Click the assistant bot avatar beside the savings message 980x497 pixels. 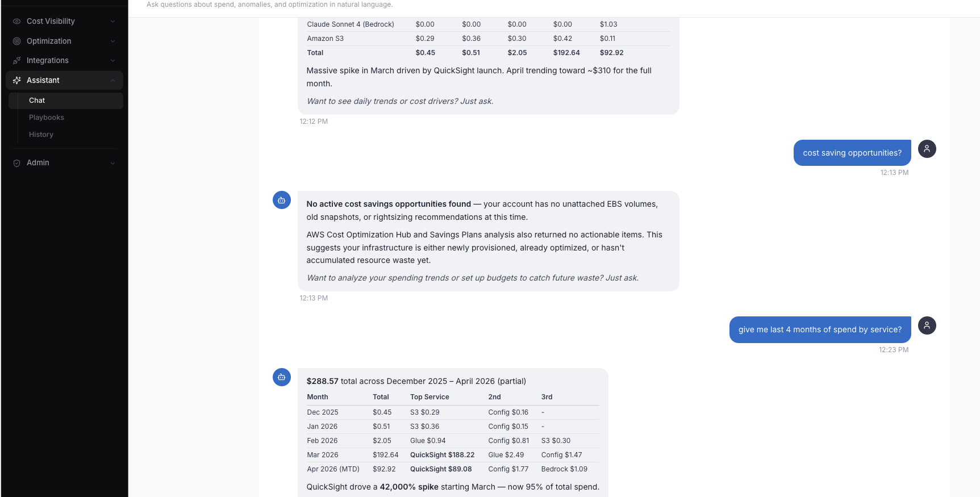pyautogui.click(x=281, y=200)
